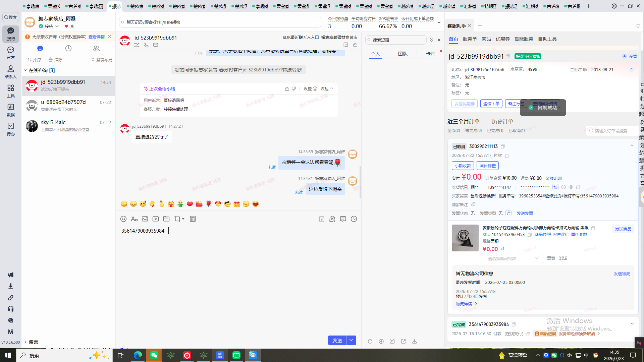Viewport: 644px width, 362px height.
Task: Open the emoji picker in chat toolbar
Action: (123, 219)
